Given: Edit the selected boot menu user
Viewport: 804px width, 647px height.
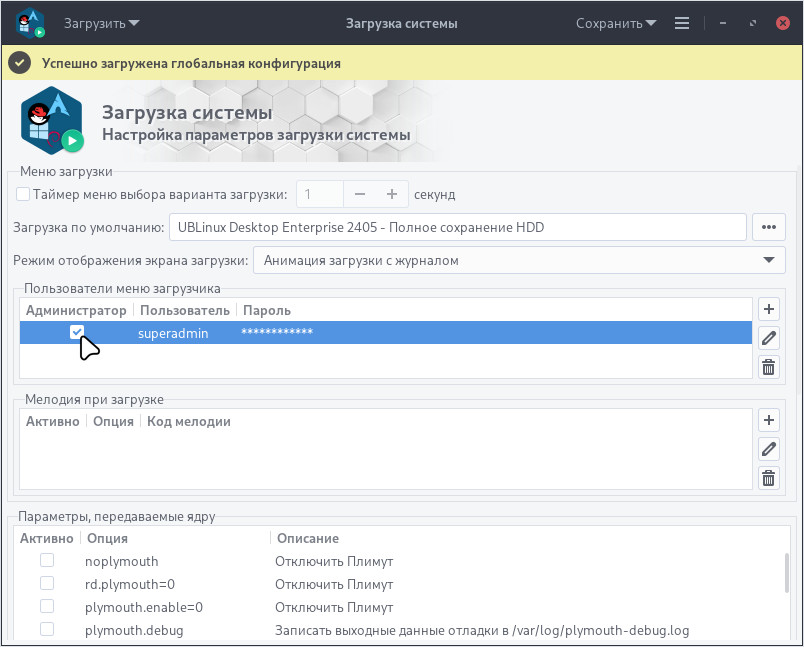Looking at the screenshot, I should (768, 338).
